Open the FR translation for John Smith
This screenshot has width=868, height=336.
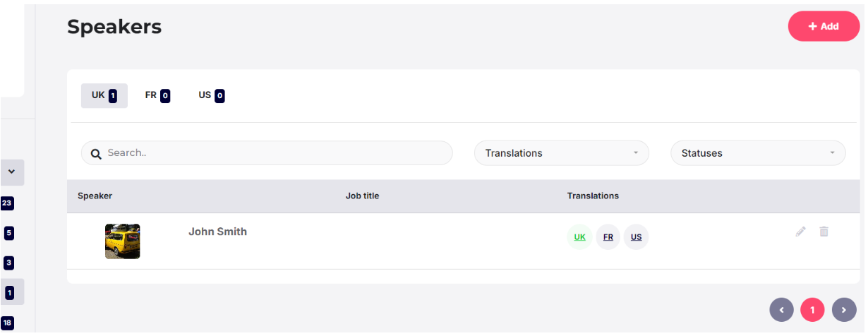pyautogui.click(x=608, y=237)
